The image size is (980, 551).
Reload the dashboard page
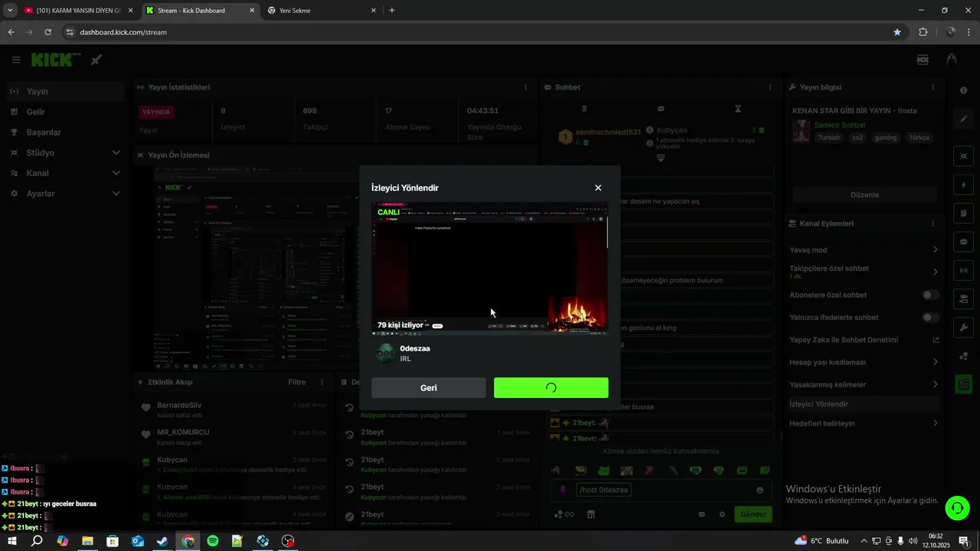click(47, 32)
